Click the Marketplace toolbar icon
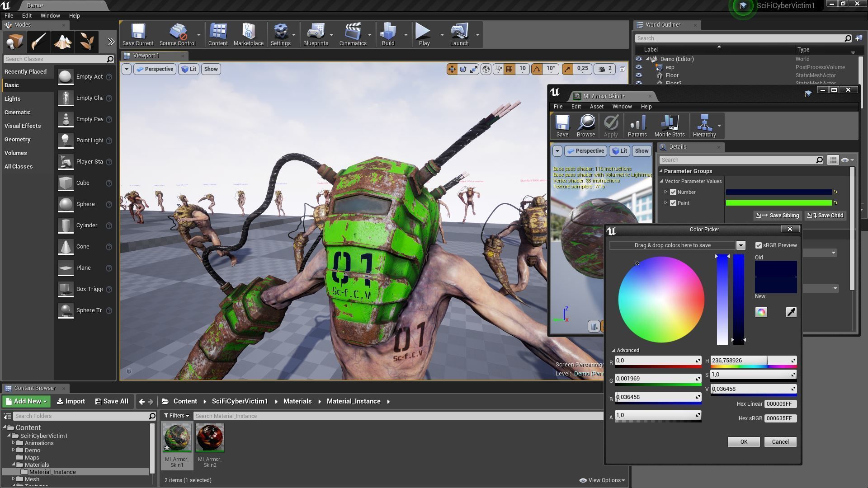This screenshot has height=488, width=868. click(x=248, y=35)
